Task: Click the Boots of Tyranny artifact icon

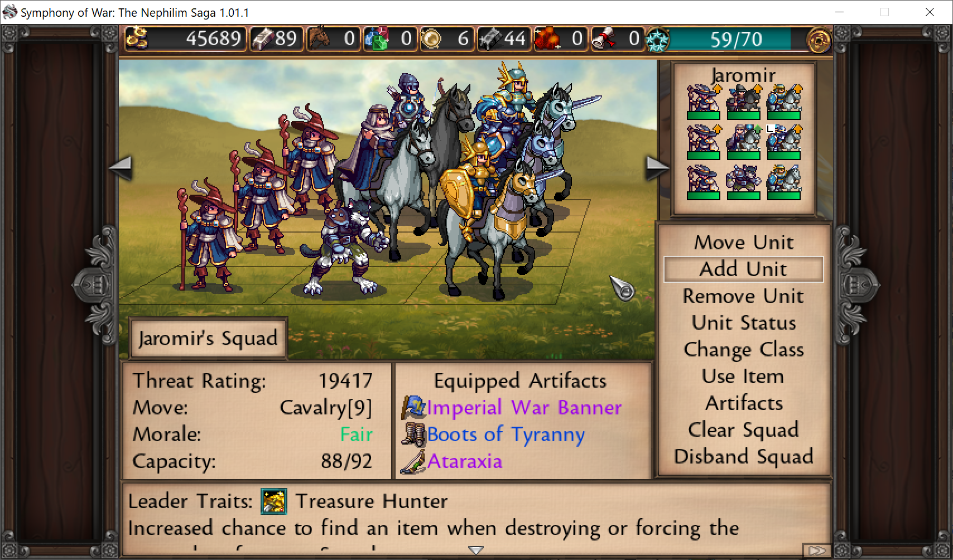Action: 413,435
